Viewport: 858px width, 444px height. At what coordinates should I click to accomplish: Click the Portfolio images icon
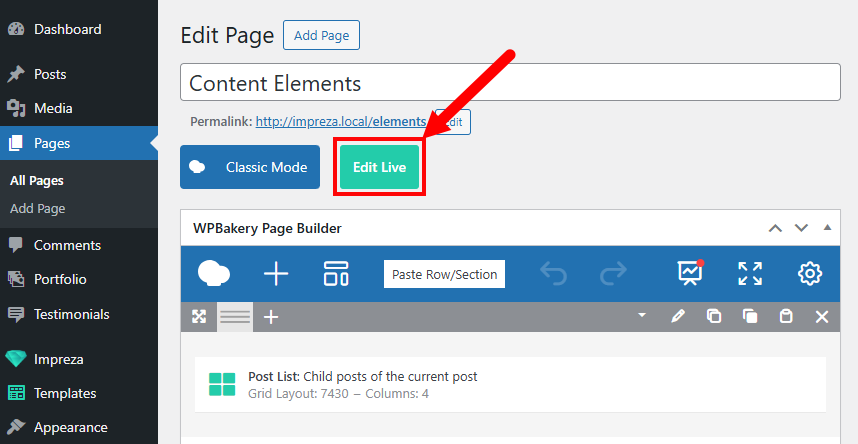coord(16,279)
